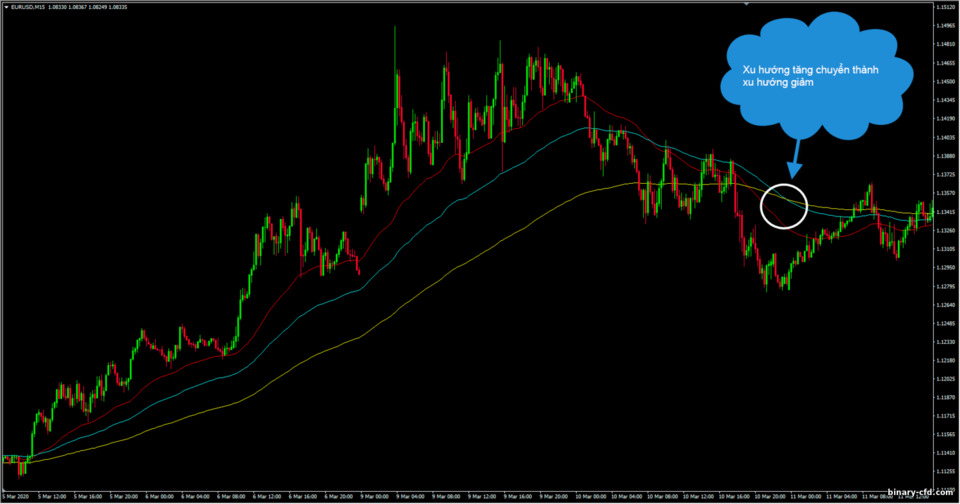Click the white circle crossover annotation
Image resolution: width=960 pixels, height=504 pixels.
coord(784,206)
